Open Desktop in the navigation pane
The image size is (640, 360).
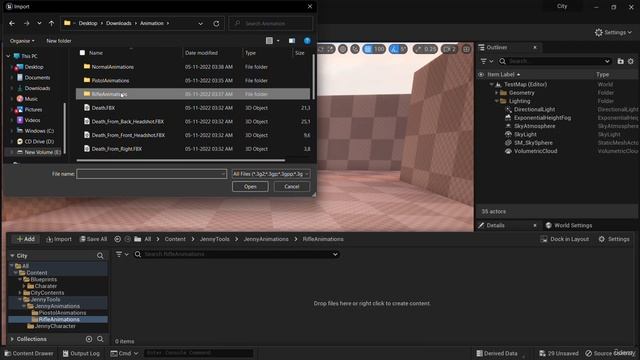34,67
